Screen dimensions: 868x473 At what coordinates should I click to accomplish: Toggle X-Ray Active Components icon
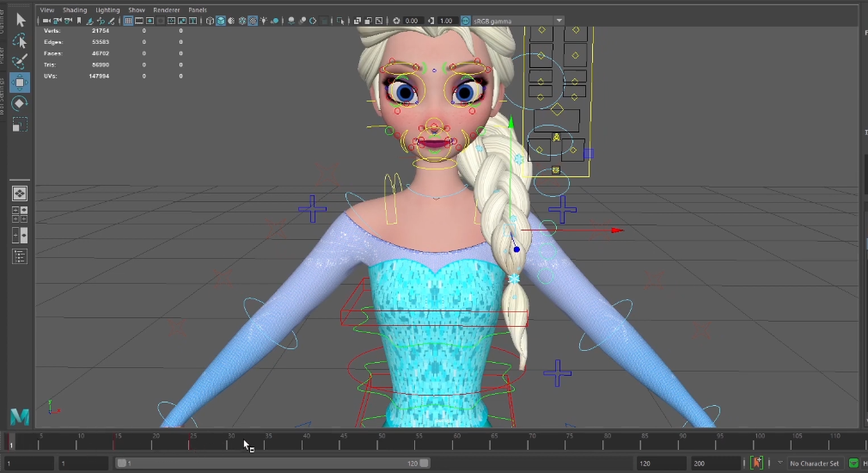pos(368,21)
